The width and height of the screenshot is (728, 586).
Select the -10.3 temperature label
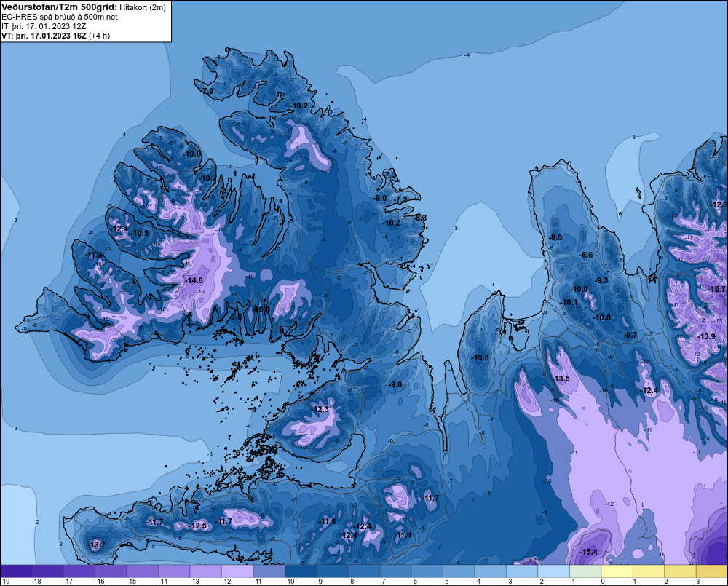coord(480,357)
